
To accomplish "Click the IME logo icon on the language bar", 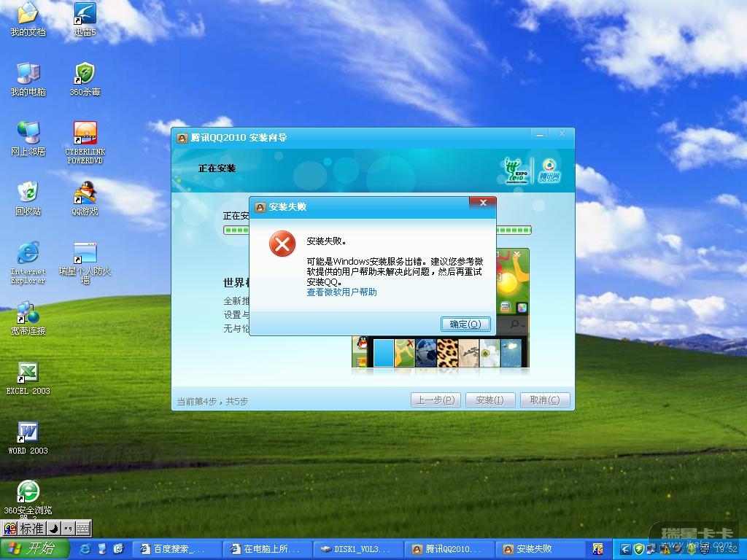I will (10, 529).
